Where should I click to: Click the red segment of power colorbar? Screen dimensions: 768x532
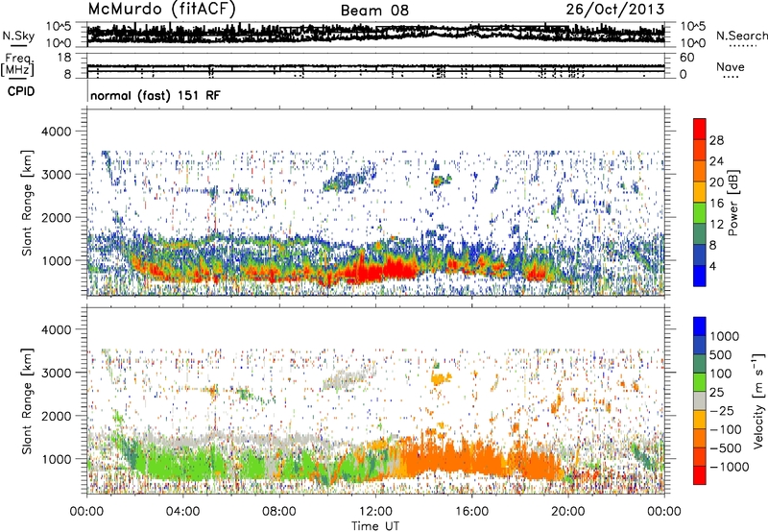(700, 130)
